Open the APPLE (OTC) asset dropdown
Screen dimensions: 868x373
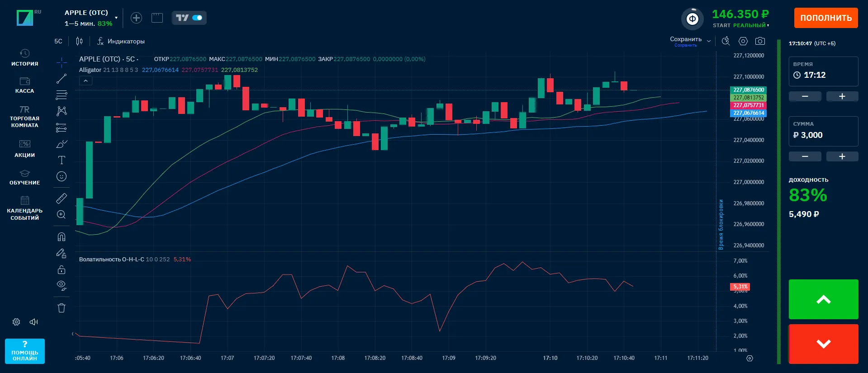[x=90, y=18]
